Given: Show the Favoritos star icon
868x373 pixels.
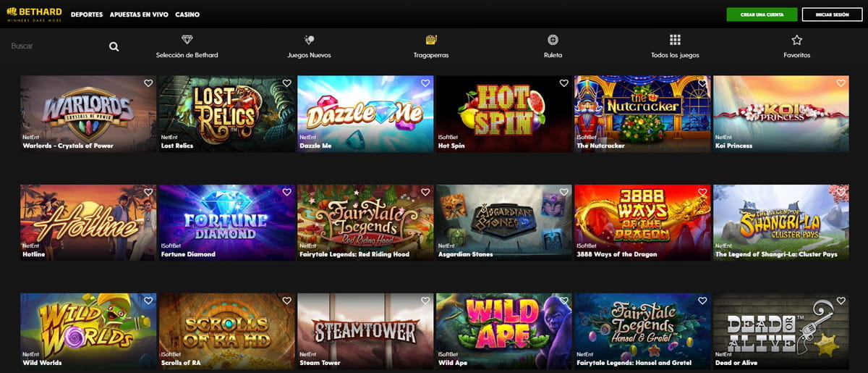Looking at the screenshot, I should pyautogui.click(x=796, y=40).
